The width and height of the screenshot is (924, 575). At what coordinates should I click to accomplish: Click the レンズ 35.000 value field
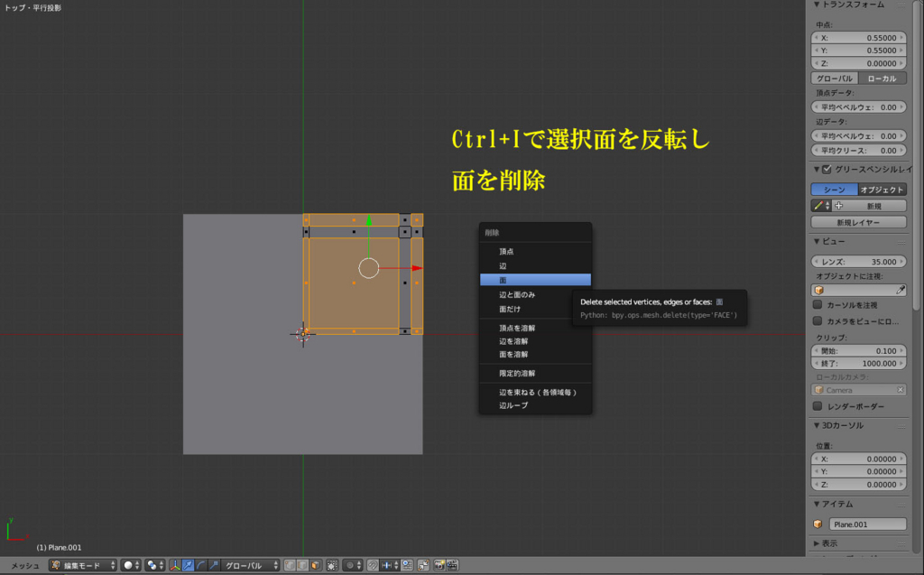point(859,262)
